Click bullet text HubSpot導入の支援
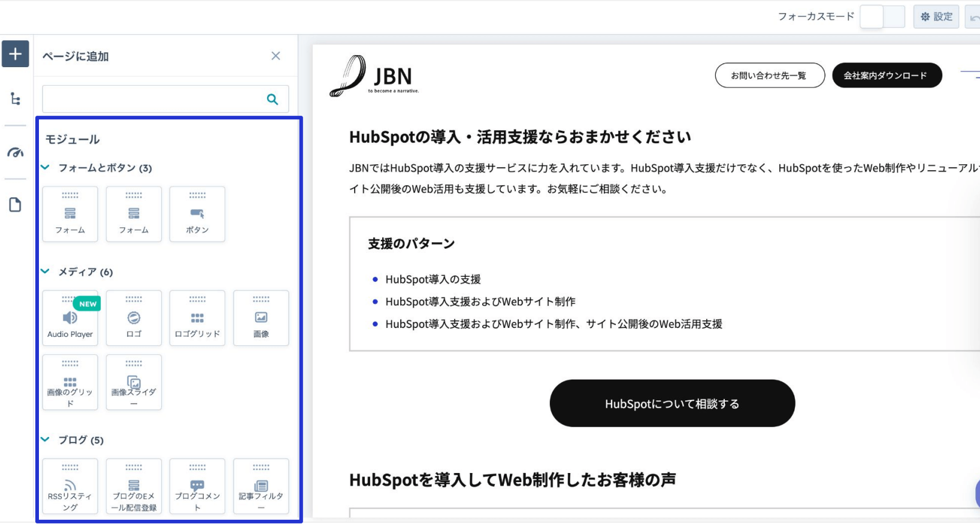Screen dimensions: 980x524 click(x=433, y=279)
